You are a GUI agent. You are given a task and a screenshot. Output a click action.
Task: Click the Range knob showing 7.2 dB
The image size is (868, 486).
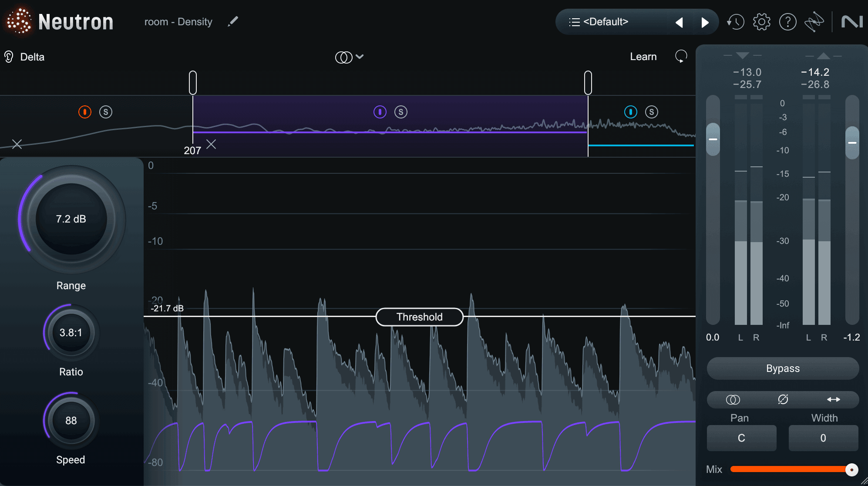coord(71,219)
